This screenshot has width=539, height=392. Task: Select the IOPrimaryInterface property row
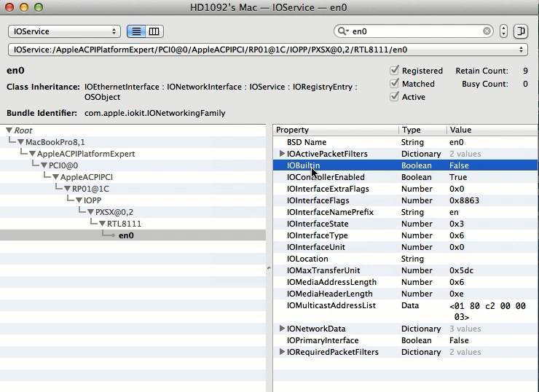pyautogui.click(x=323, y=340)
